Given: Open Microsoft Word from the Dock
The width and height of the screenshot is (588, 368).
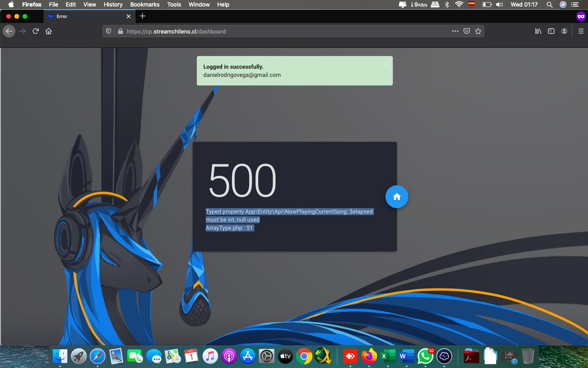Looking at the screenshot, I should pos(406,356).
